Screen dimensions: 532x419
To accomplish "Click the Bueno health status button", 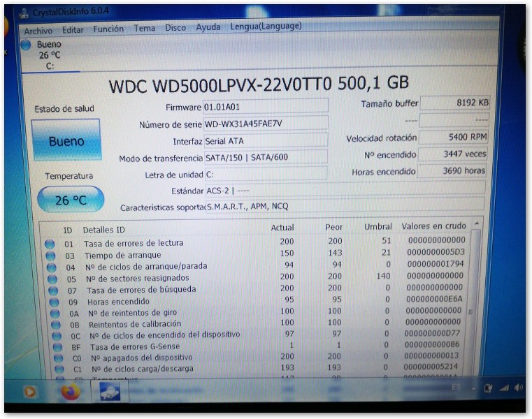I will tap(66, 141).
